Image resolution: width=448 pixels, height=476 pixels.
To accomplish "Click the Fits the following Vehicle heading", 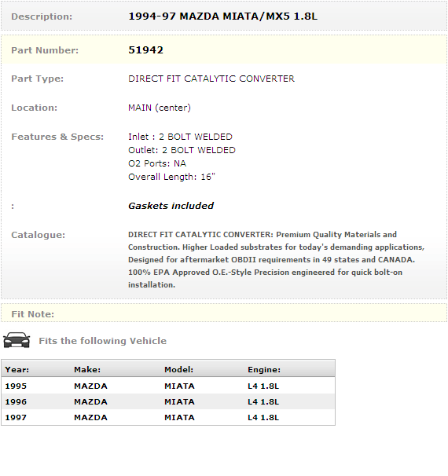I will point(103,341).
